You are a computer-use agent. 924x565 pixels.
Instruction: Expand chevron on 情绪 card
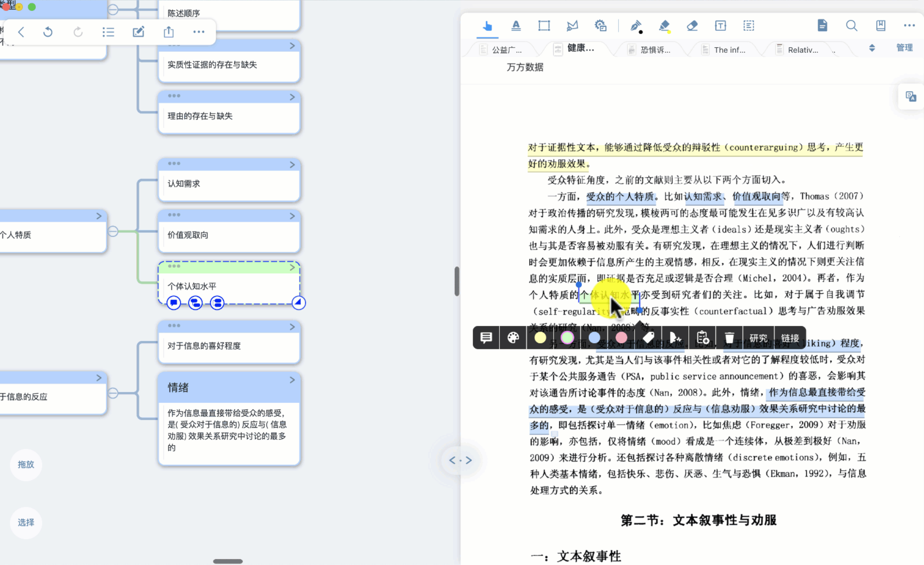(x=292, y=380)
